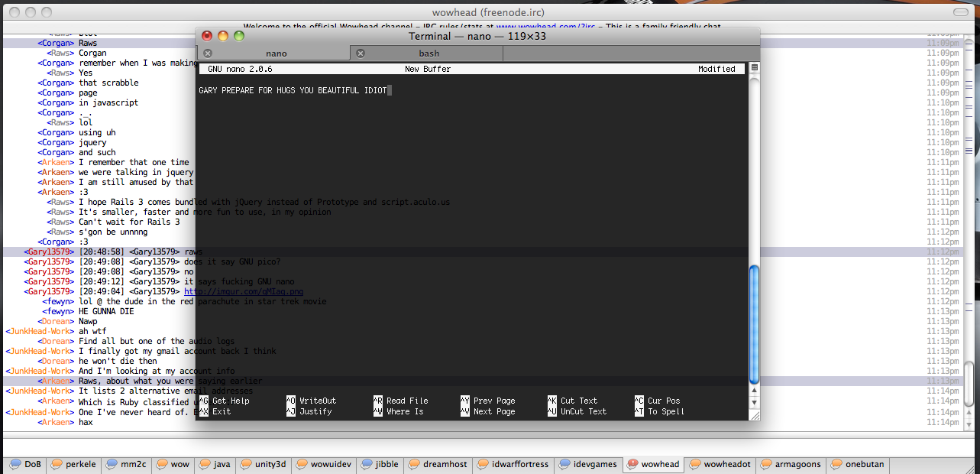Click the mm2c chat bubble icon
The height and width of the screenshot is (474, 980).
pyautogui.click(x=112, y=464)
